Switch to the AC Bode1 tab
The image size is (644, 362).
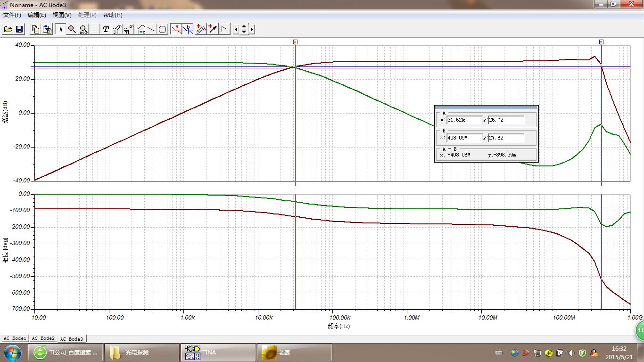point(15,338)
